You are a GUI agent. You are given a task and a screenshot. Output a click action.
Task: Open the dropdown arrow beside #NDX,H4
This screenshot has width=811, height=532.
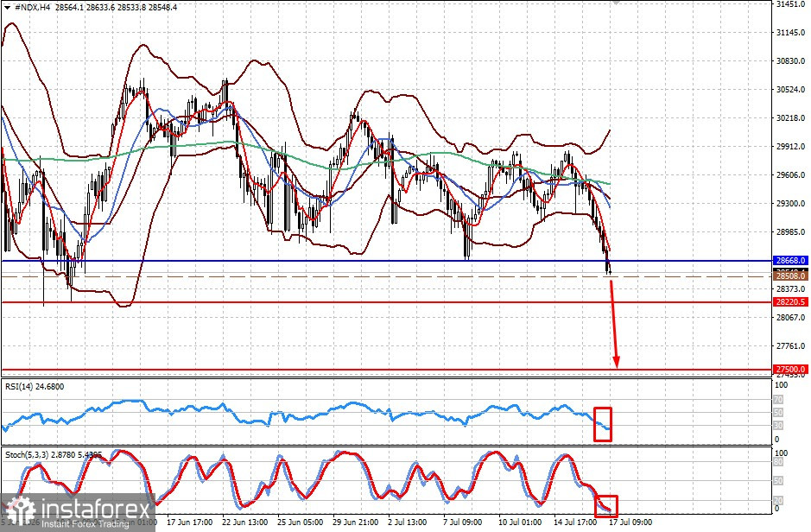[x=7, y=7]
